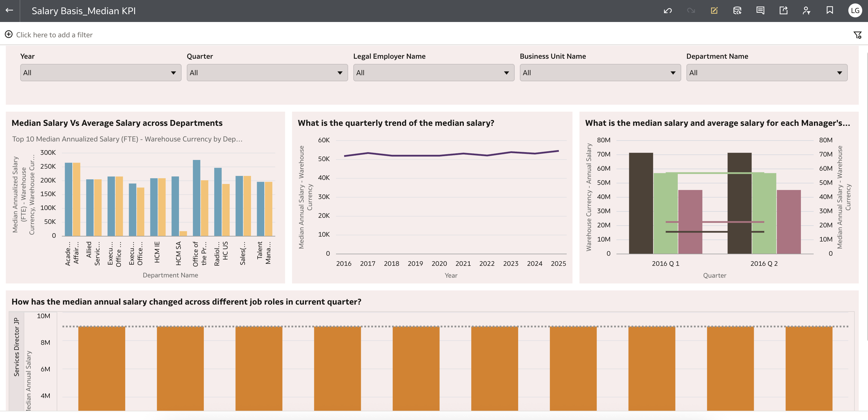
Task: Open the notes comment icon
Action: (x=760, y=11)
